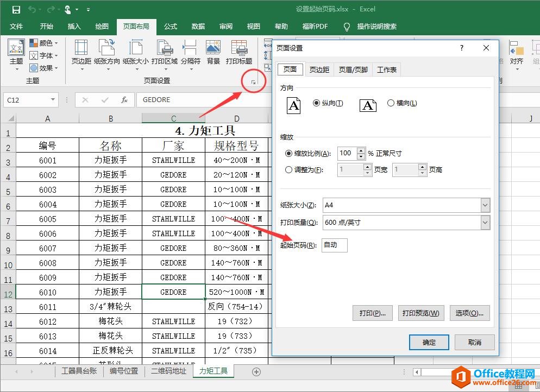Viewport: 540px width, 392px height.
Task: Click the Insert Function fx icon
Action: pyautogui.click(x=124, y=100)
